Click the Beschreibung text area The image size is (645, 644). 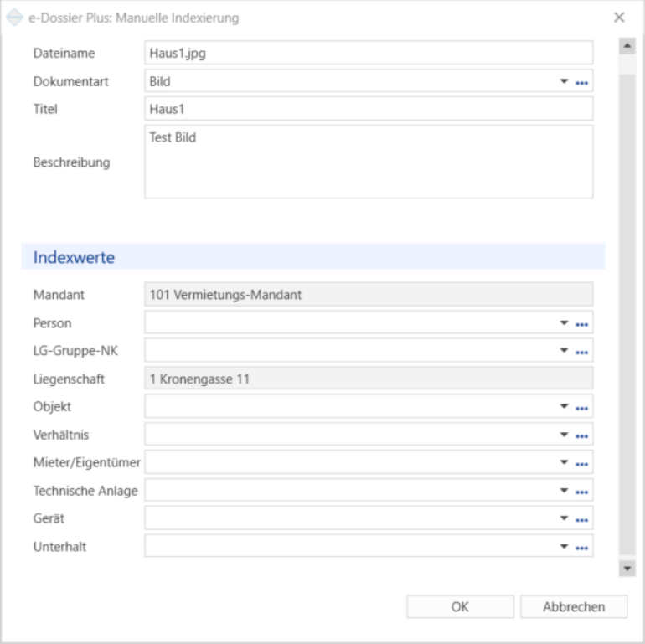tap(369, 162)
